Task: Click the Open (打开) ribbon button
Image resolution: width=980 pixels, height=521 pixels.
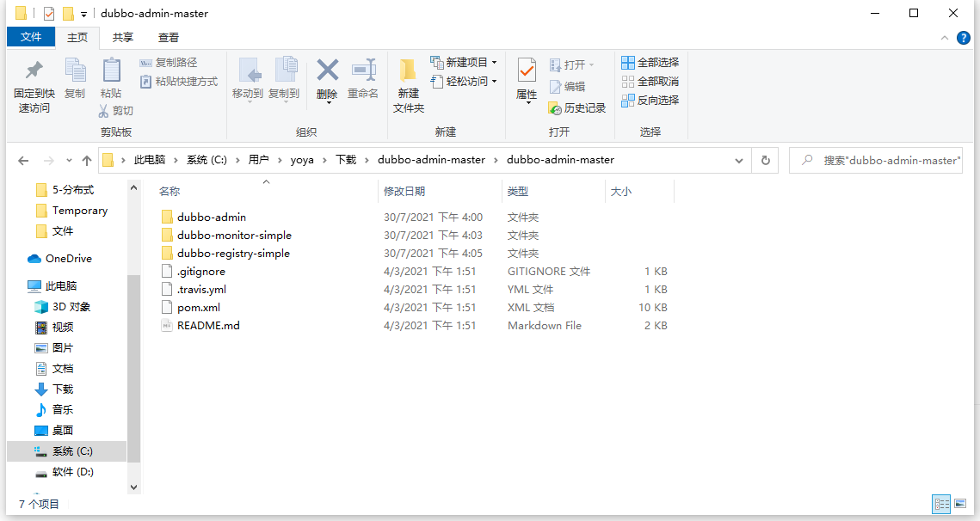Action: tap(572, 65)
